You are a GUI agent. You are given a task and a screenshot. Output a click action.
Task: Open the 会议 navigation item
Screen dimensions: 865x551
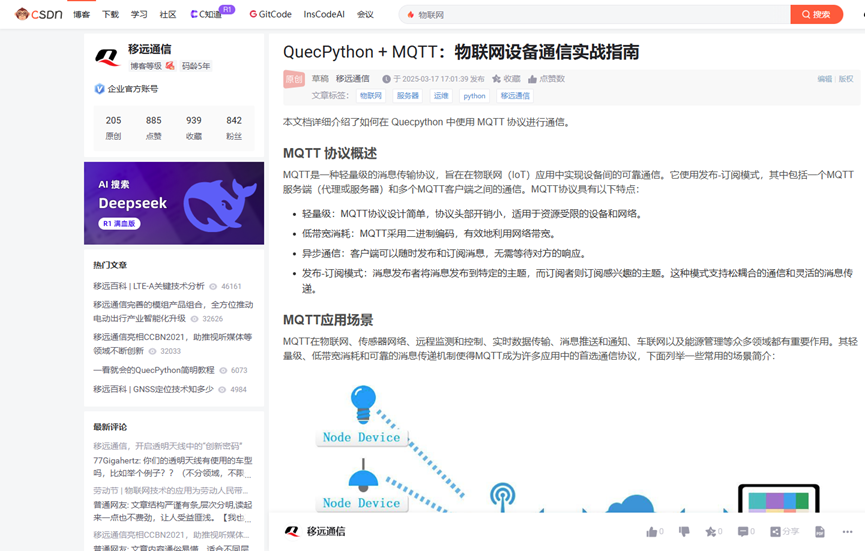pyautogui.click(x=365, y=14)
